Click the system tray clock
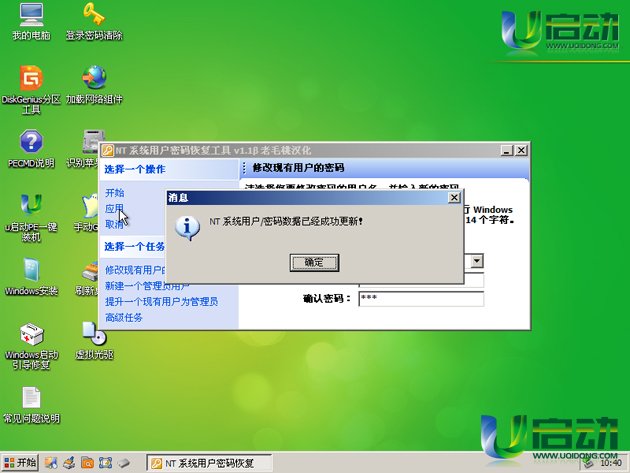 (609, 463)
